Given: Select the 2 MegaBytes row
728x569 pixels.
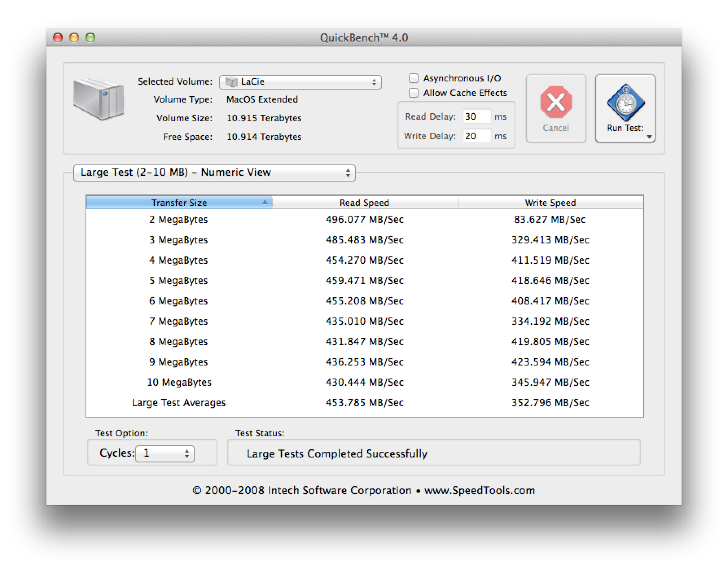Looking at the screenshot, I should click(365, 220).
